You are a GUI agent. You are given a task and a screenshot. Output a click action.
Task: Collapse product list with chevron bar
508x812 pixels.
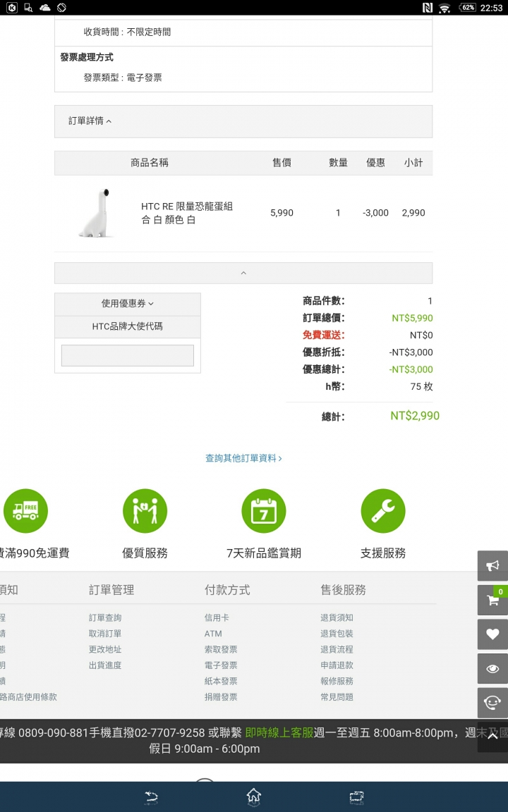(x=243, y=273)
